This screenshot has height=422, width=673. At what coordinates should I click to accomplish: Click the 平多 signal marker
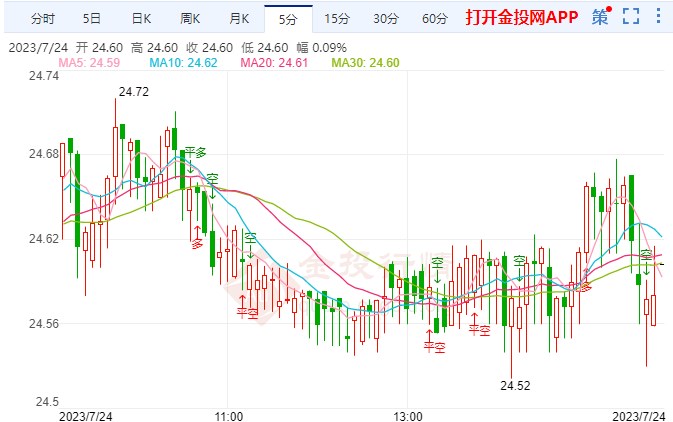point(195,152)
